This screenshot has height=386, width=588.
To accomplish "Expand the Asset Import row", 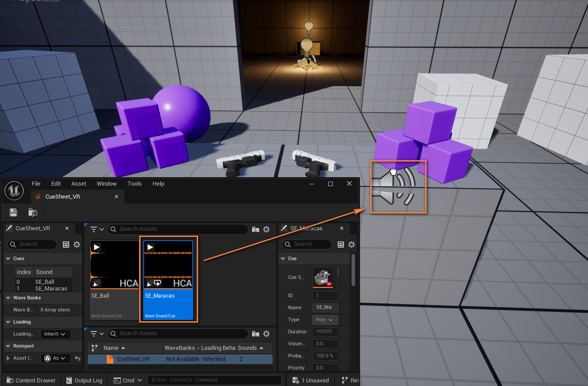I will [x=8, y=358].
